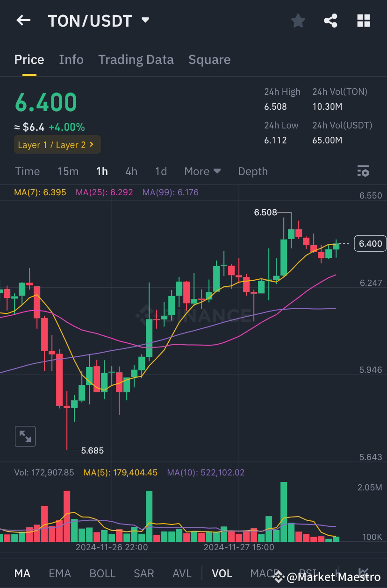
Task: Open the Depth view
Action: point(252,171)
